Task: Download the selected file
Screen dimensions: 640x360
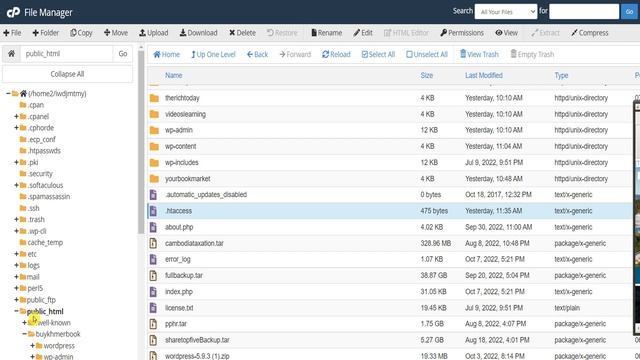Action: tap(198, 33)
